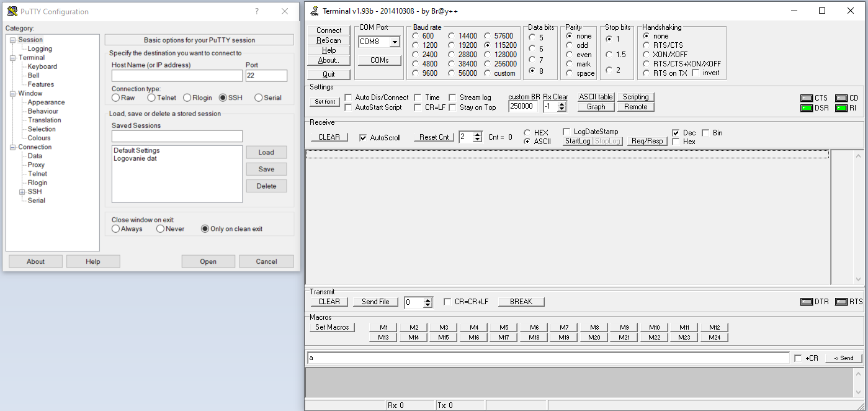Click the StartLog button
The width and height of the screenshot is (868, 411).
[x=578, y=141]
